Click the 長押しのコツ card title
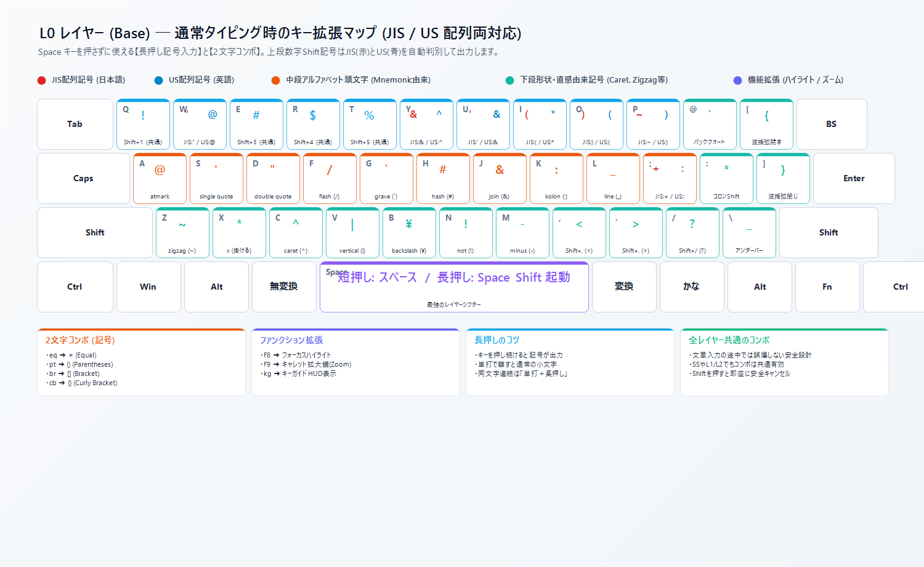The height and width of the screenshot is (567, 924). click(497, 340)
